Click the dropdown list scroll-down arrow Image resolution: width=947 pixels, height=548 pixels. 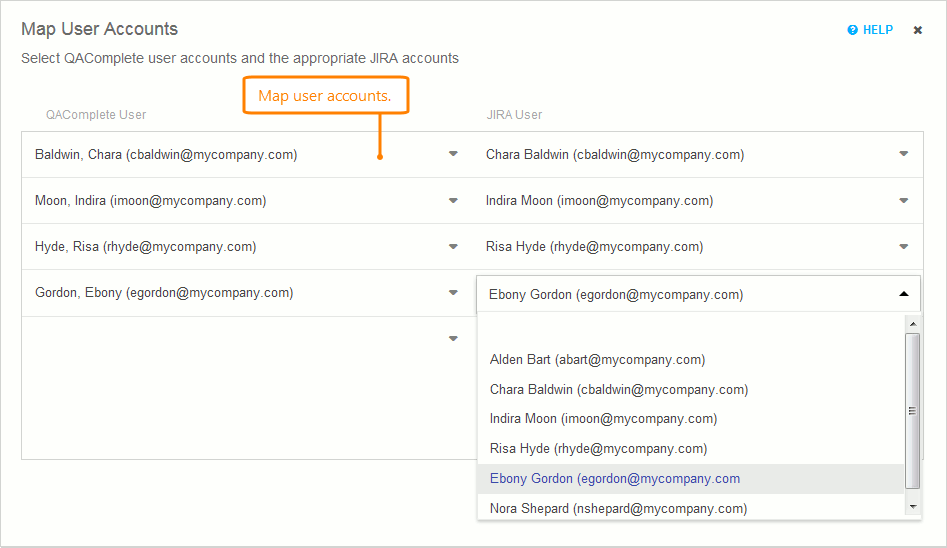912,507
